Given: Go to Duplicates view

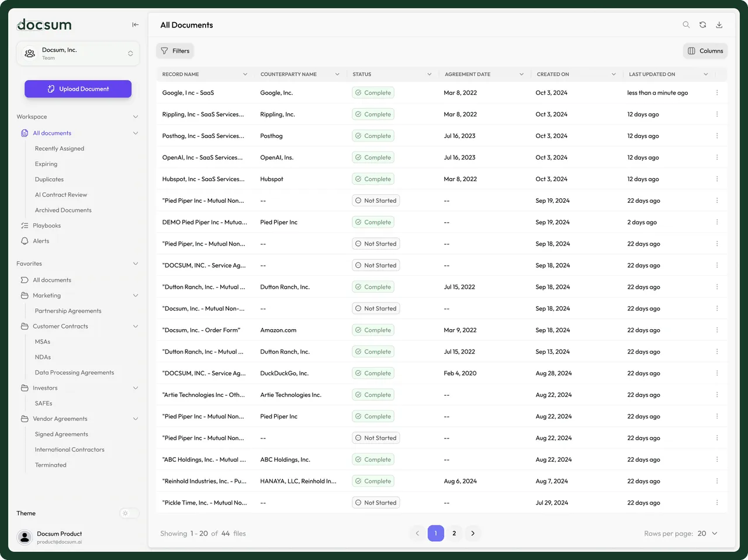Looking at the screenshot, I should tap(49, 179).
